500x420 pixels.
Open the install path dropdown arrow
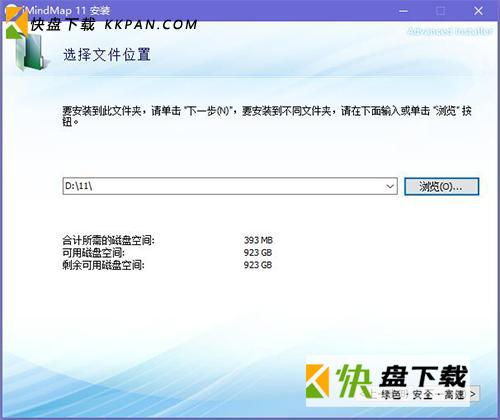[390, 186]
